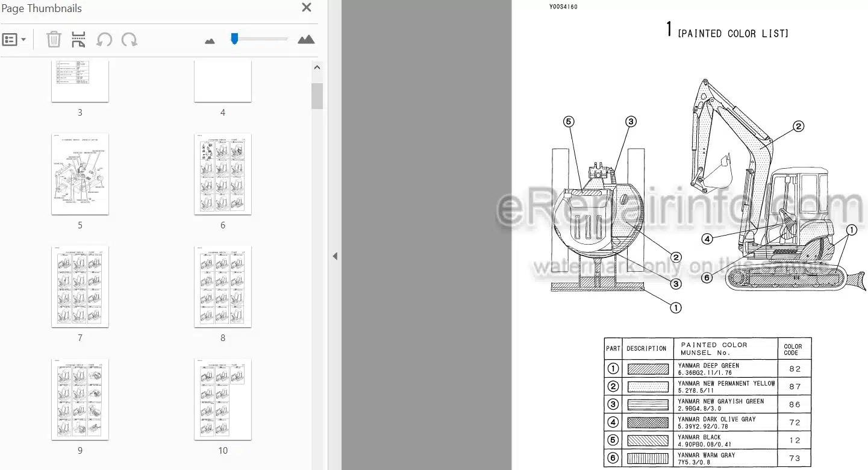
Task: Click color code 72 cell
Action: [x=795, y=422]
